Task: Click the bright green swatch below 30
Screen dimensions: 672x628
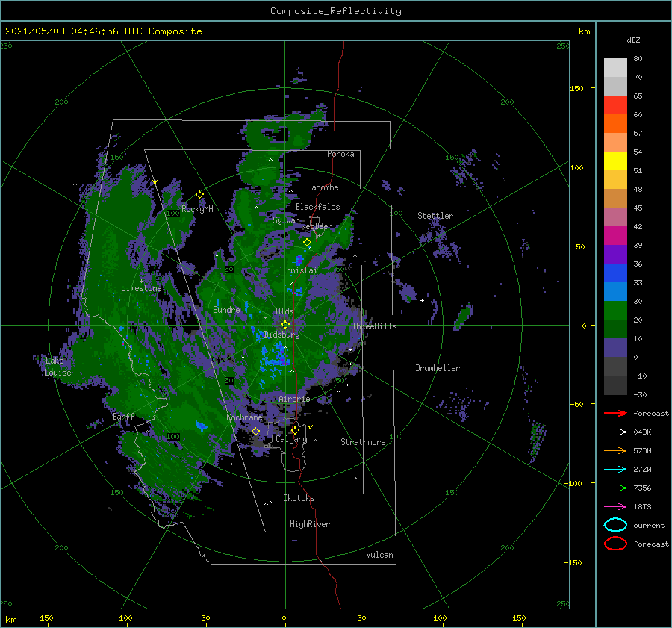Action: click(615, 310)
